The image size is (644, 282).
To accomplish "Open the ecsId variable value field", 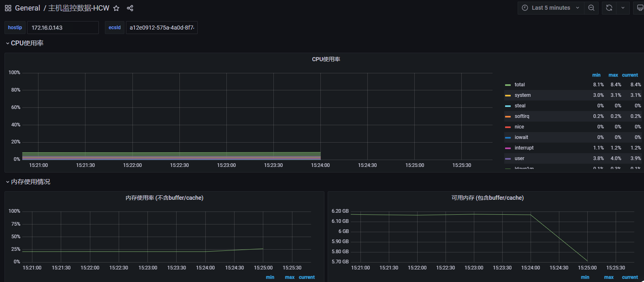I will 162,28.
